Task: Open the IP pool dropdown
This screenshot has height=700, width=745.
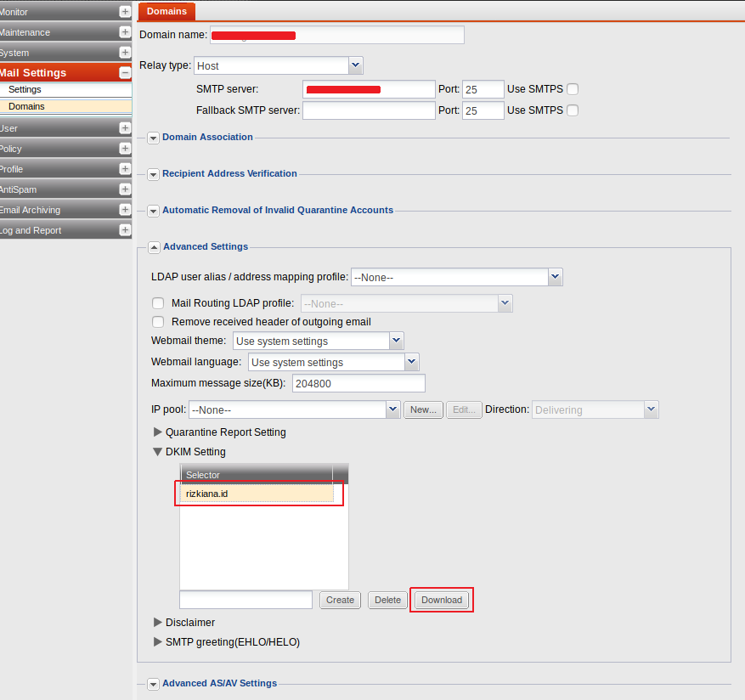Action: tap(392, 409)
